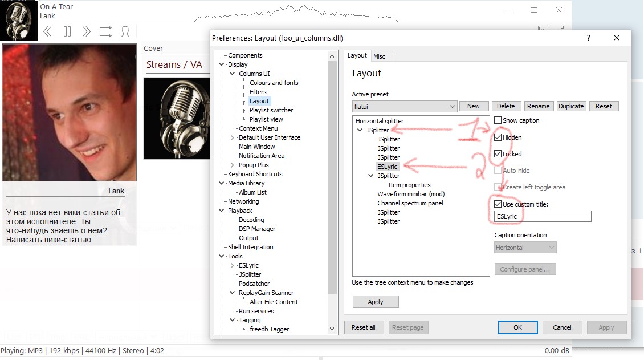644x360 pixels.
Task: Collapse the Columns UI tree node
Action: click(233, 74)
